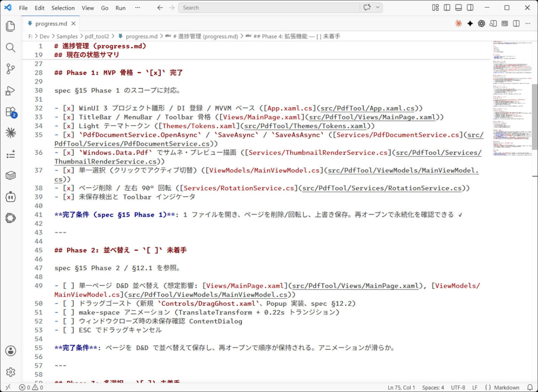Close the progress.md tab

[x=74, y=23]
